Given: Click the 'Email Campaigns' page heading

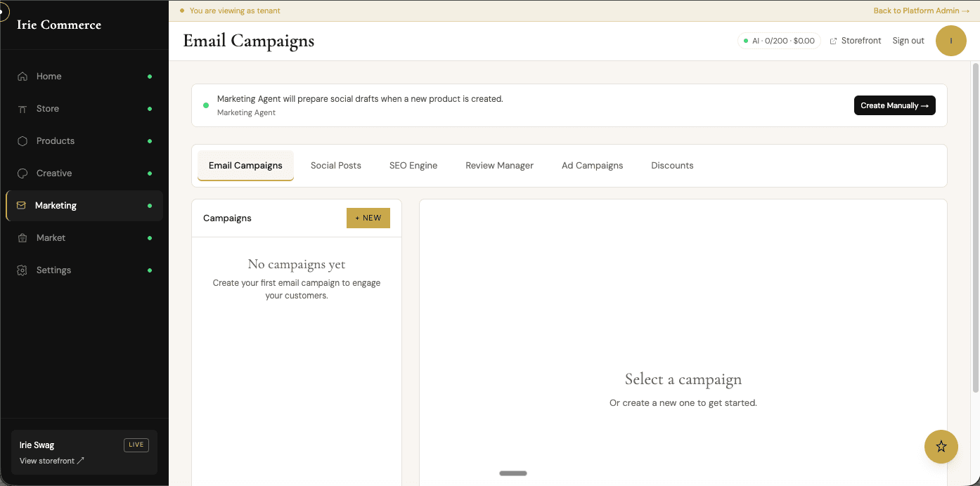Looking at the screenshot, I should coord(249,41).
